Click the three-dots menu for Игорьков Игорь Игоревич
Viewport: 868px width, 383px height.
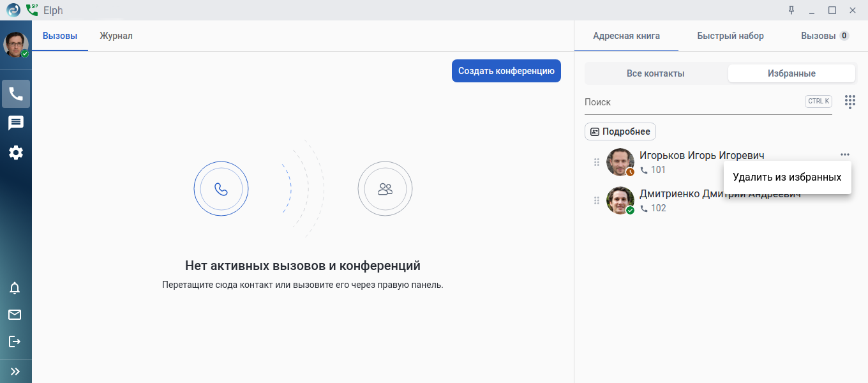[x=845, y=154]
